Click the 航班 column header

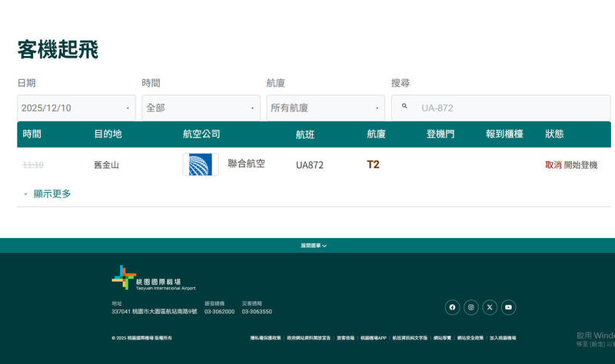click(x=305, y=135)
